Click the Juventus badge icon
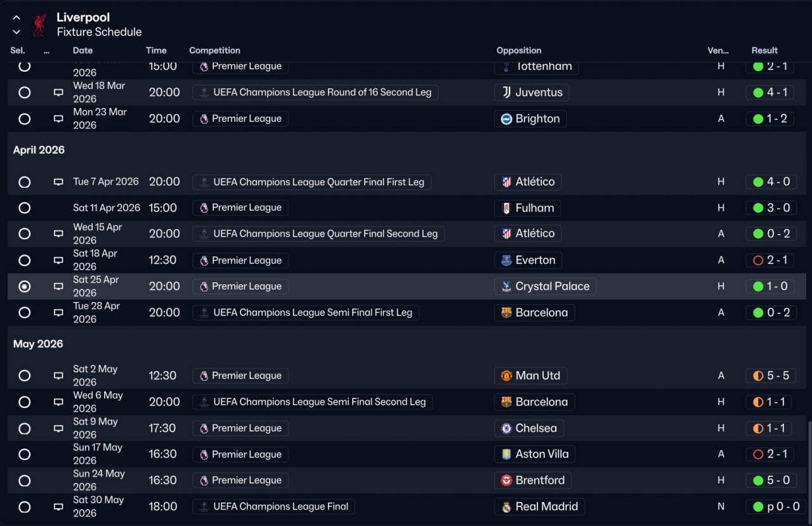Viewport: 812px width, 526px height. pos(506,93)
